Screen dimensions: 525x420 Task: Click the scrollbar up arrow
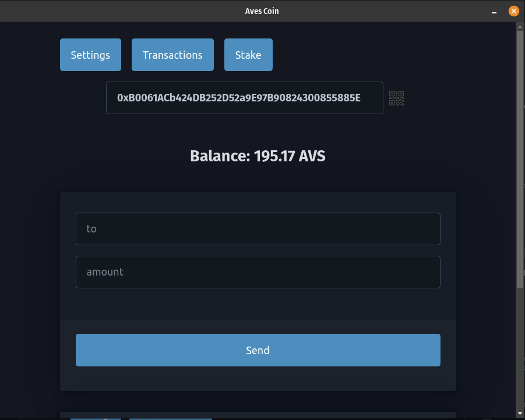519,27
